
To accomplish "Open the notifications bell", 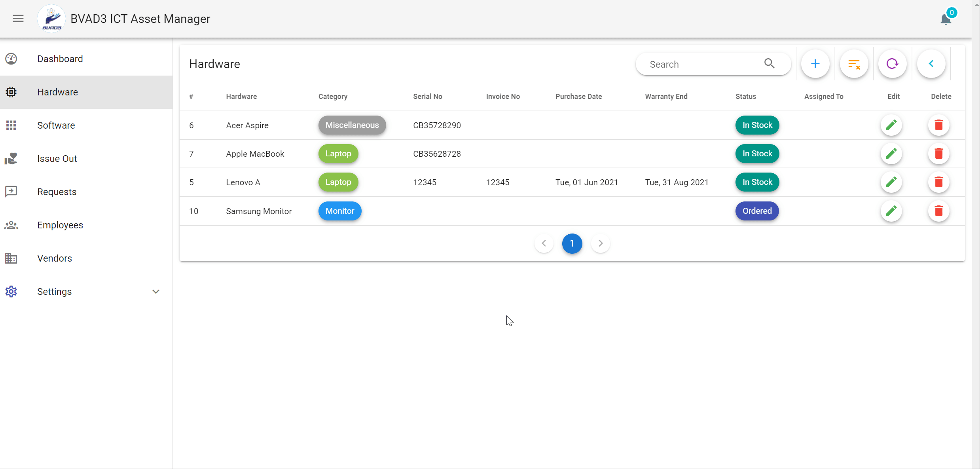I will 946,19.
